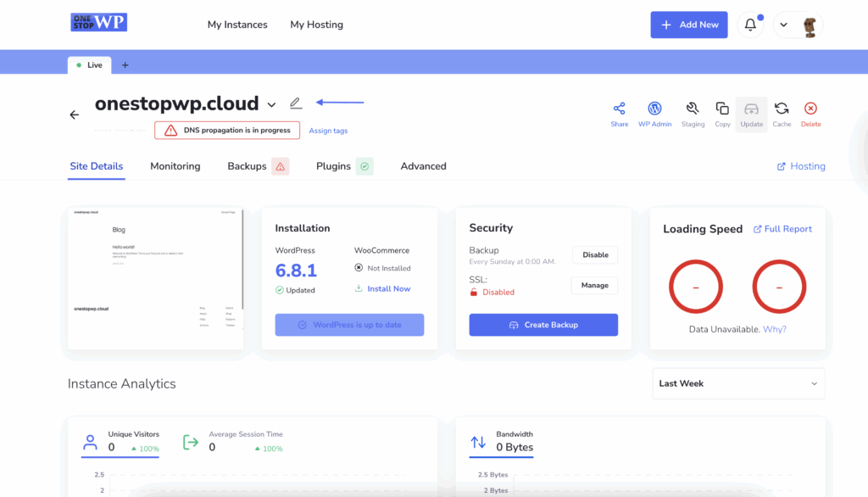Click the Every Sunday at 0:00 AM text
The height and width of the screenshot is (497, 868).
(512, 261)
